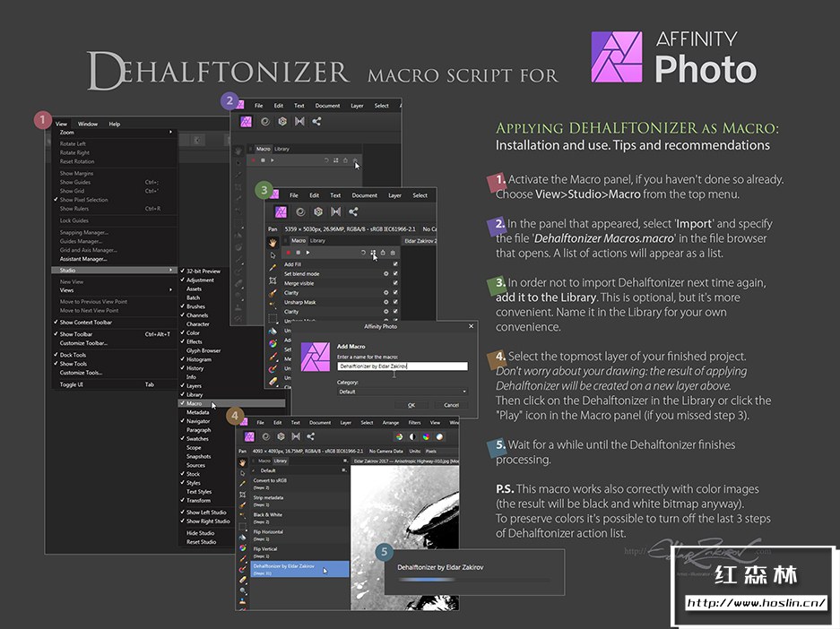Screen dimensions: 840x629
Task: Uncheck the Merge visible macro step
Action: (395, 283)
